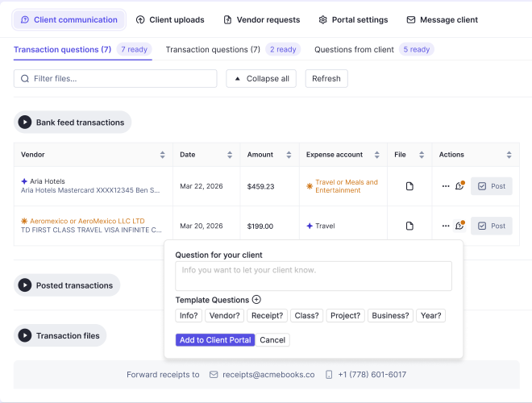Image resolution: width=532 pixels, height=403 pixels.
Task: Open file icon for Aeromexico row
Action: pos(409,226)
